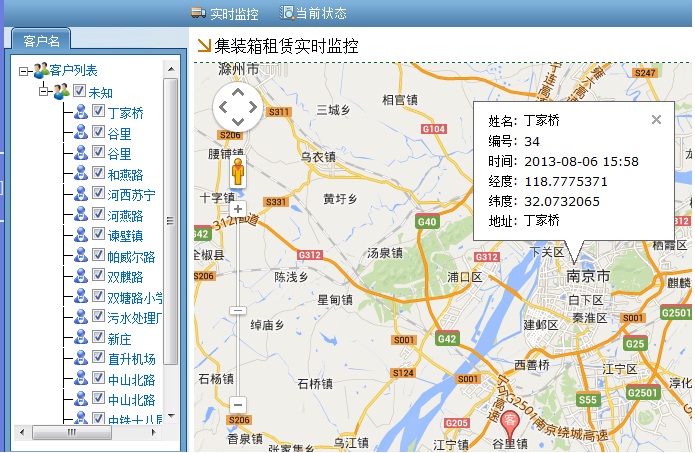Click the tree panel scroll down arrow
The image size is (695, 453).
(171, 416)
